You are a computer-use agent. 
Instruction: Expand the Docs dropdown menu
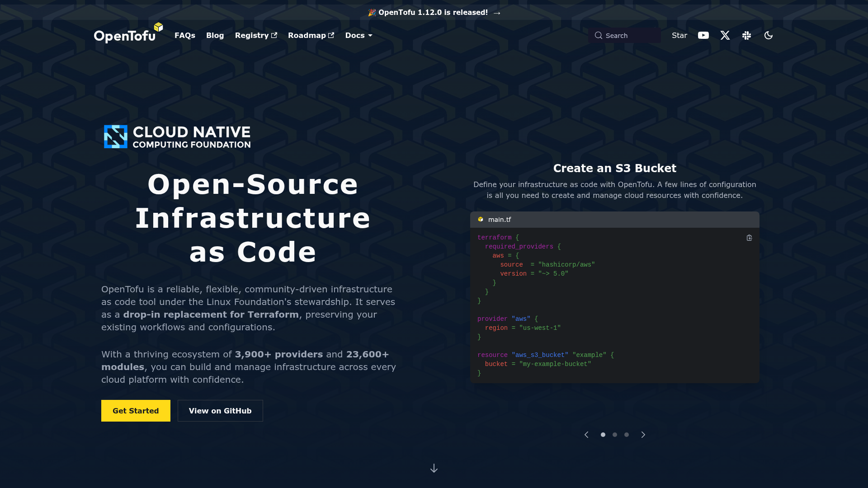pyautogui.click(x=359, y=35)
